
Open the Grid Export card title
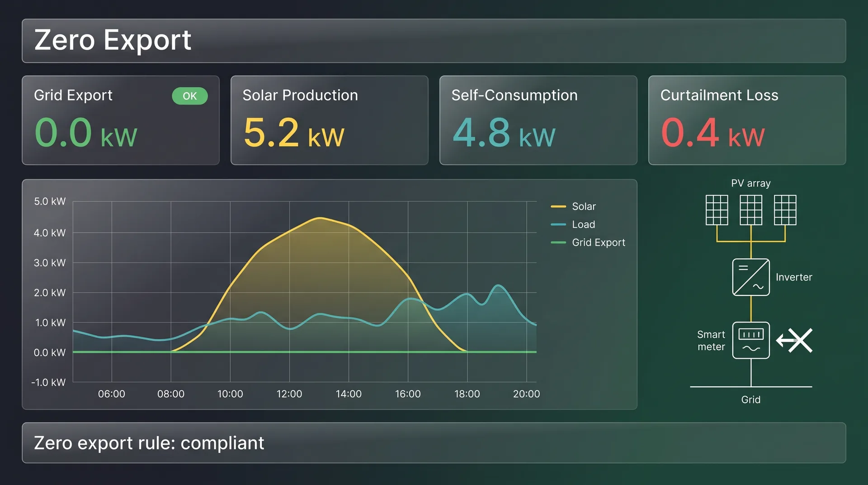tap(73, 95)
